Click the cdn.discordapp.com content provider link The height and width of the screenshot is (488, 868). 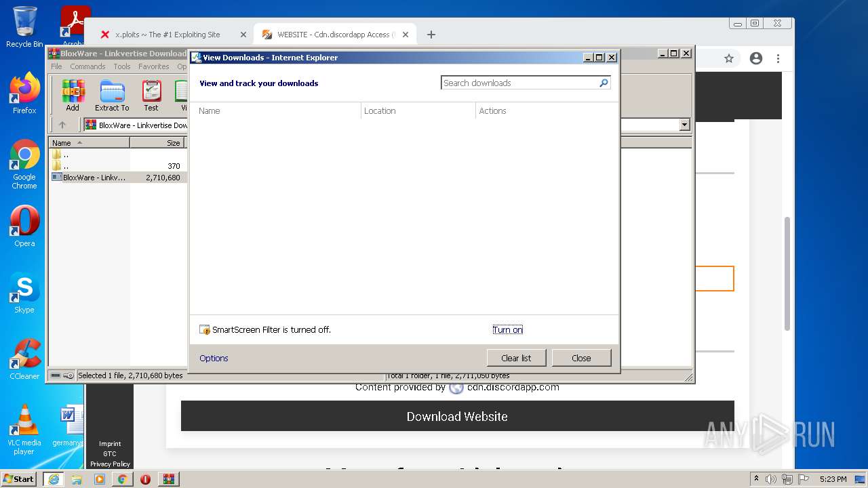click(x=513, y=388)
